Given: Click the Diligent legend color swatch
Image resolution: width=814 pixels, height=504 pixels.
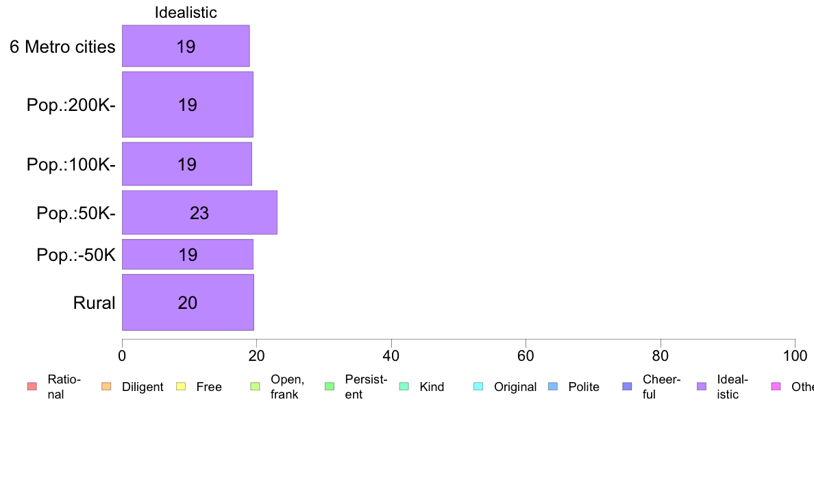Looking at the screenshot, I should [x=106, y=387].
